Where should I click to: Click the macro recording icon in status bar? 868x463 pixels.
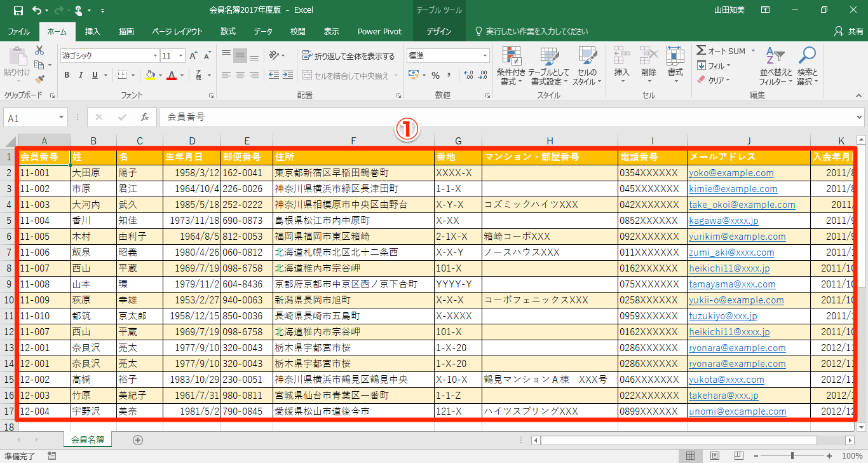[51, 456]
